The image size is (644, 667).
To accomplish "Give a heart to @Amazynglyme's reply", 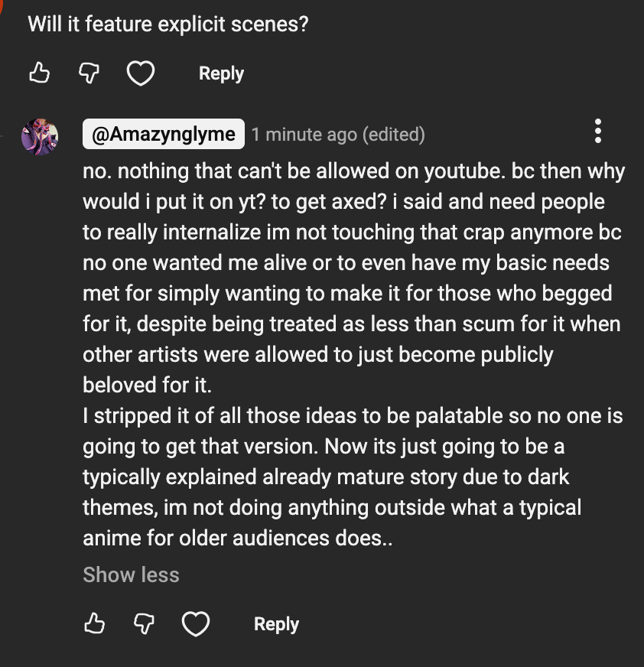I will click(196, 623).
